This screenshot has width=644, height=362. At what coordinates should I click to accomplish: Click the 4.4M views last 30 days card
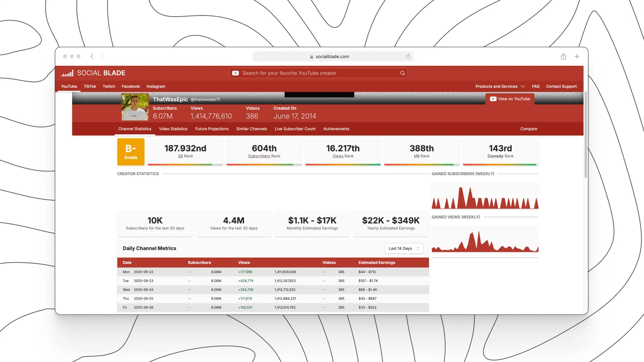[234, 223]
